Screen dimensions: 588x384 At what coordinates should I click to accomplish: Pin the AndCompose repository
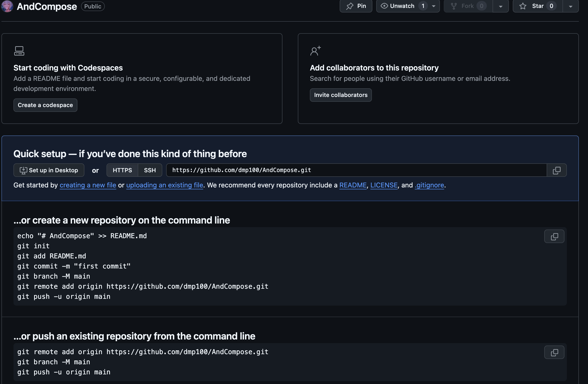[356, 6]
